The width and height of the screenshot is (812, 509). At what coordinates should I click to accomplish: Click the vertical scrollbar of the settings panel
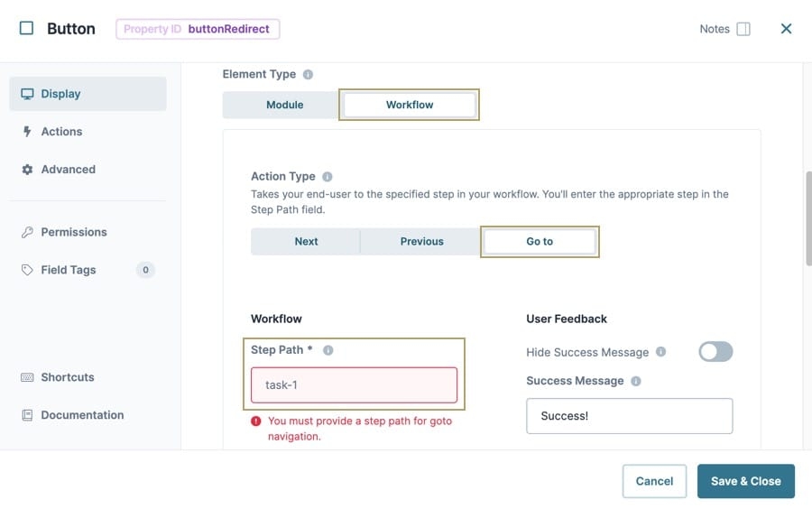[x=808, y=218]
